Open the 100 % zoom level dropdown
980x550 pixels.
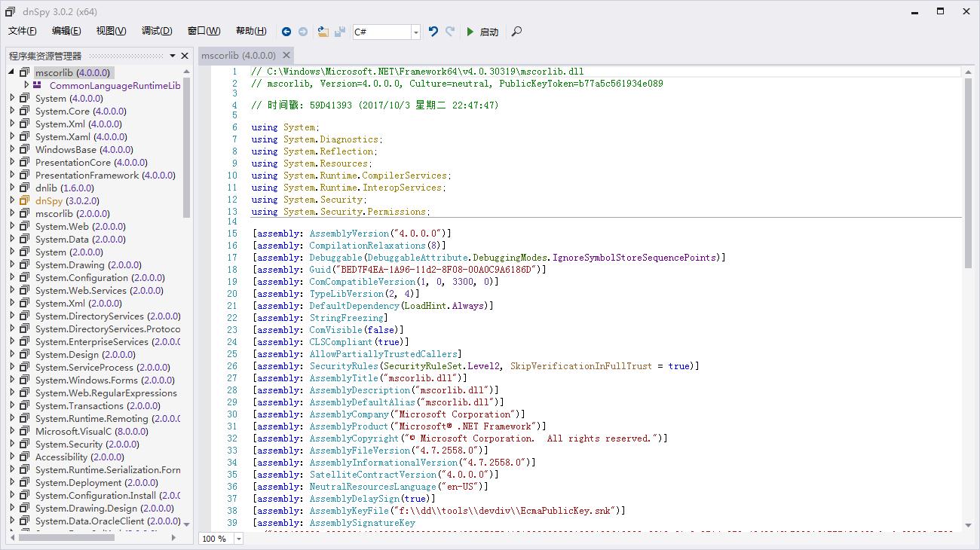239,539
